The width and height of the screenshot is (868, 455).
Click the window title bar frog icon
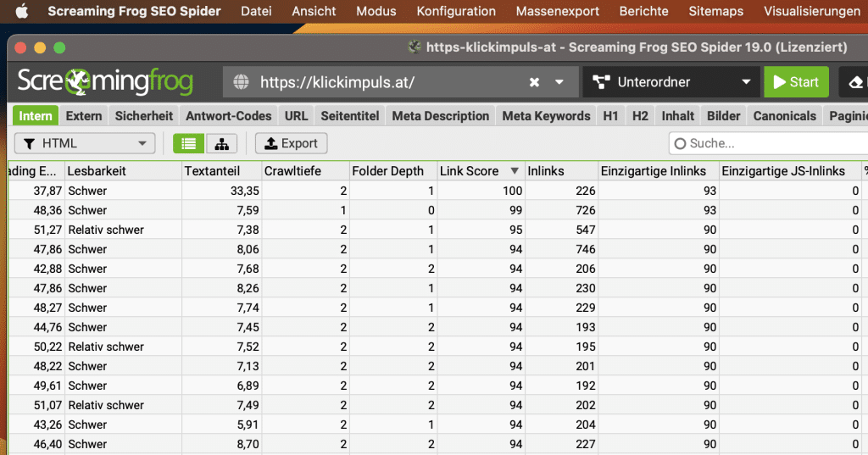415,47
